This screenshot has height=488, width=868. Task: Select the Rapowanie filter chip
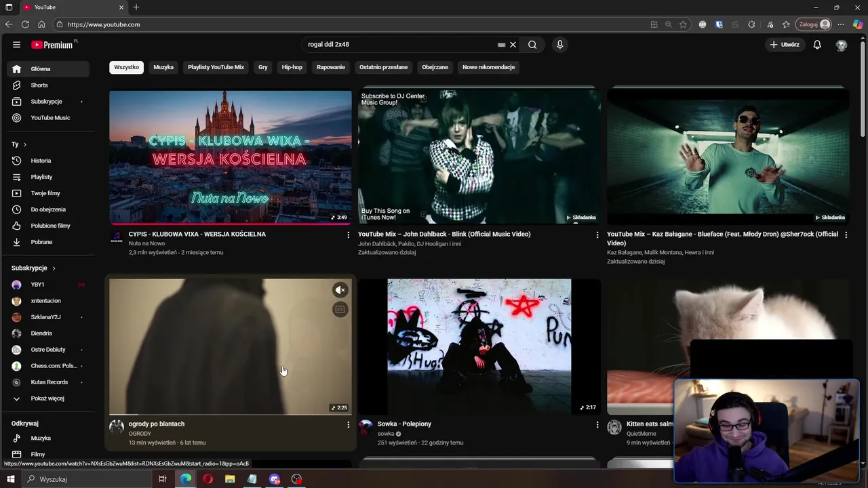(331, 67)
